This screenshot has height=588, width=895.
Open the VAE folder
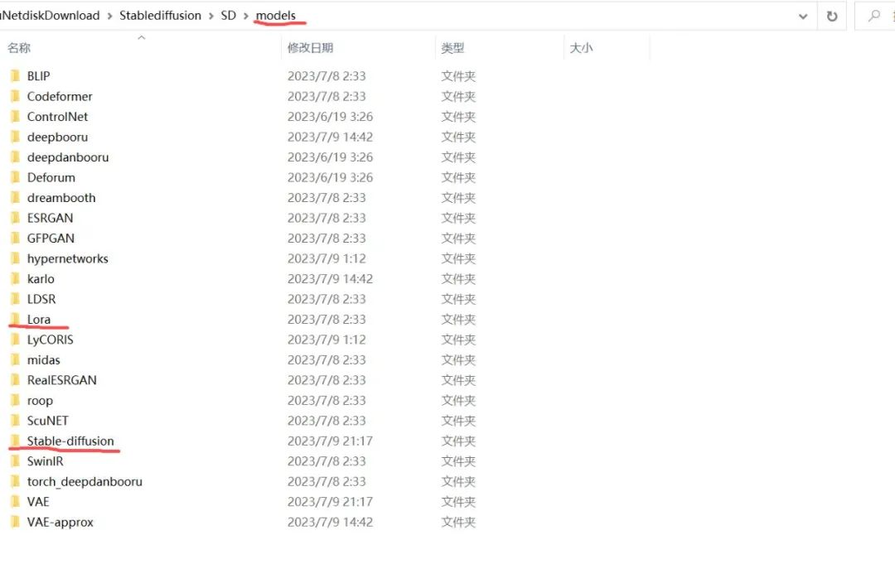pyautogui.click(x=37, y=501)
